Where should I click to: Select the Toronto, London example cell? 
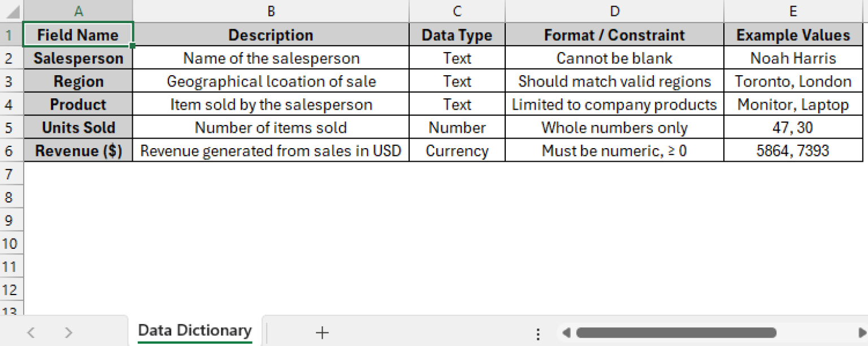[793, 81]
